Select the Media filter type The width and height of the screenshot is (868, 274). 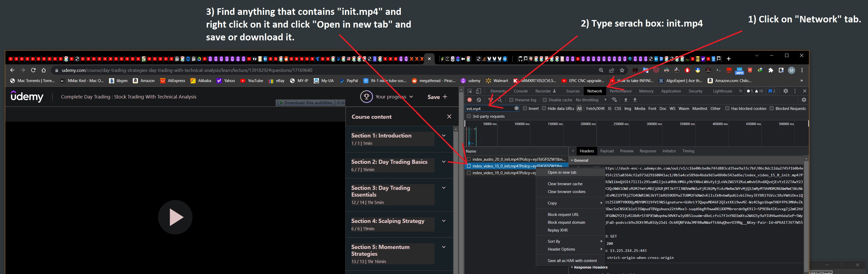coord(640,109)
